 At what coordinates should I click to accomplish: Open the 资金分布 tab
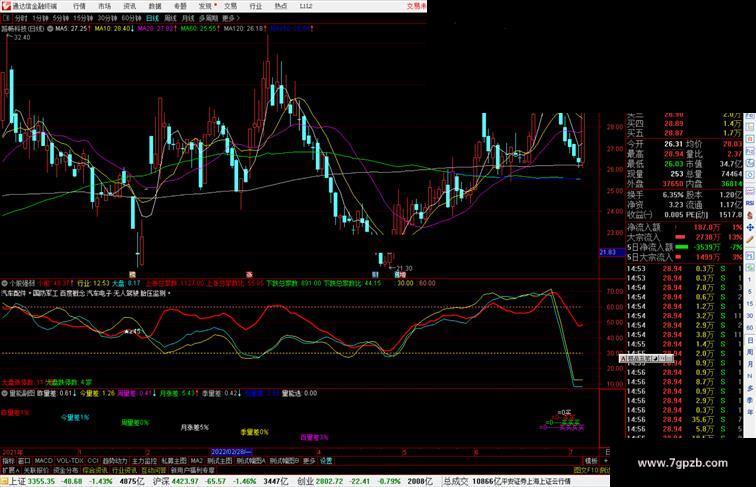pos(66,470)
